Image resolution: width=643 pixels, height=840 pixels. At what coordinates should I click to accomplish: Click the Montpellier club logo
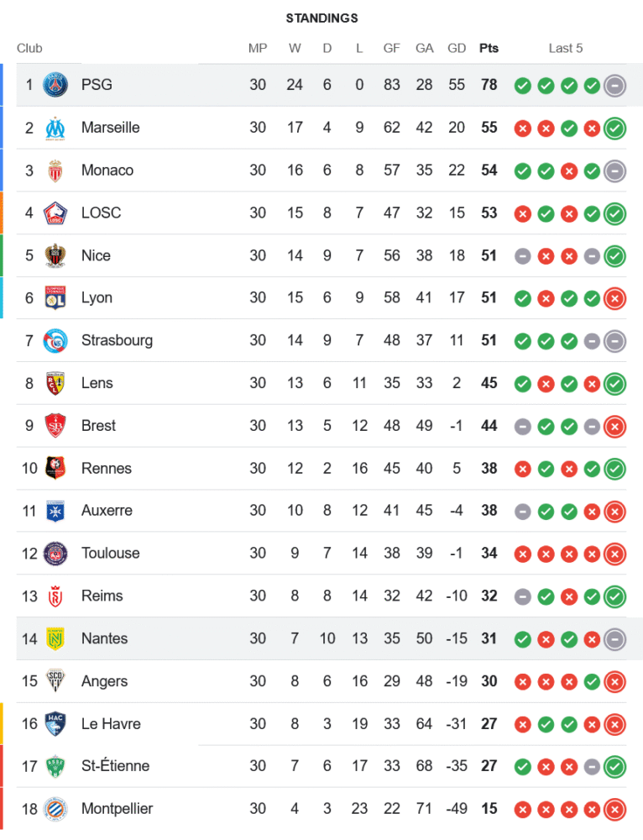[55, 809]
